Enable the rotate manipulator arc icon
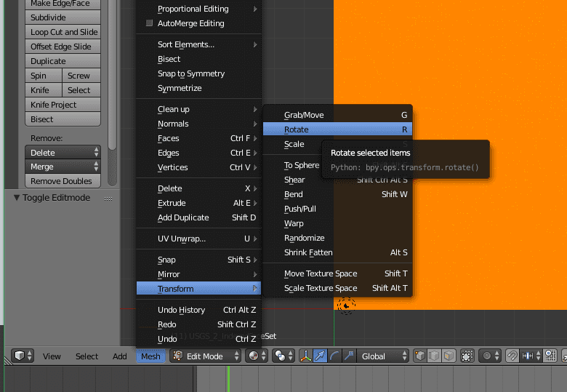This screenshot has height=392, width=567. [x=334, y=356]
